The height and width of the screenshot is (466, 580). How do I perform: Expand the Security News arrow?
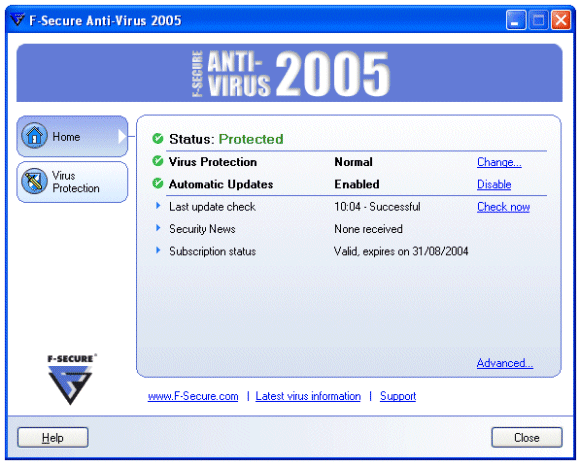[158, 228]
